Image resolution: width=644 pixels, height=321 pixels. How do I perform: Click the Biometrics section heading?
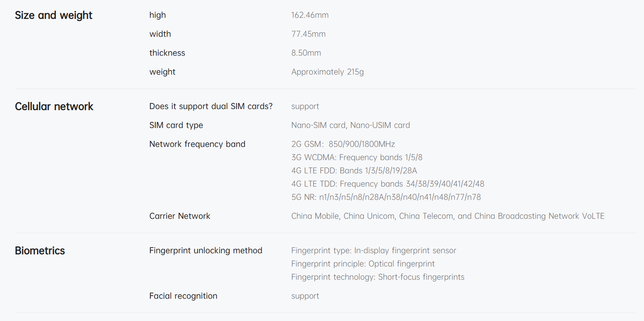[x=40, y=251]
